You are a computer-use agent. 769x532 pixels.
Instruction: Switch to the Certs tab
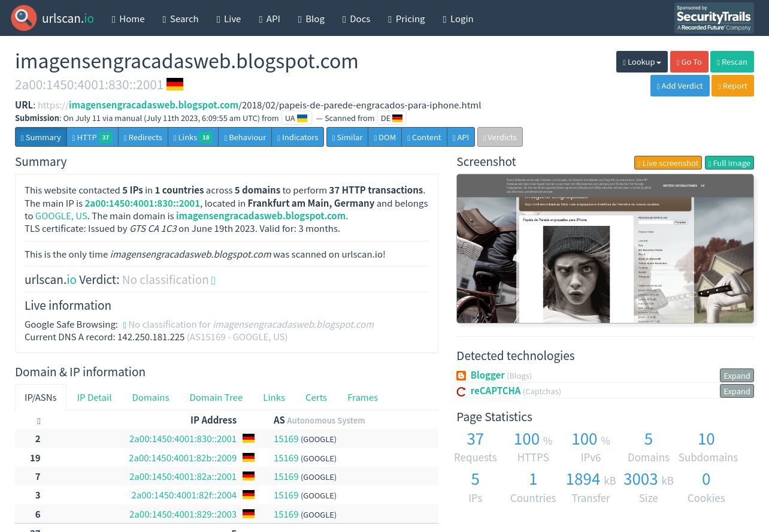point(316,397)
